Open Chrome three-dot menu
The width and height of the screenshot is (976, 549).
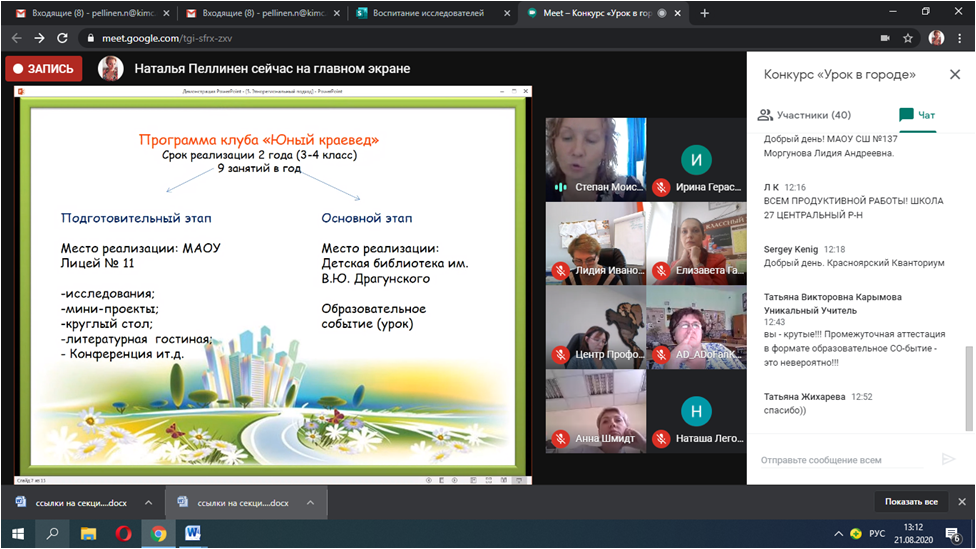tap(960, 38)
